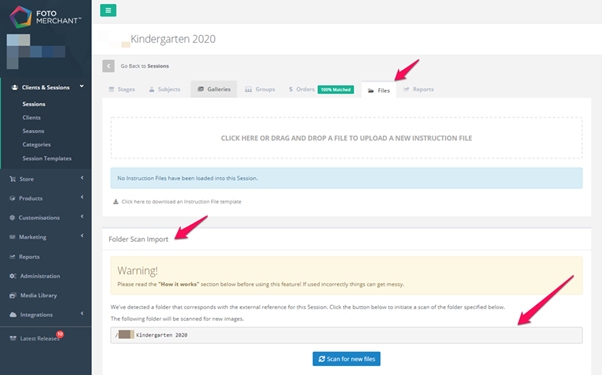Click the Integrations cloud icon

[x=13, y=315]
